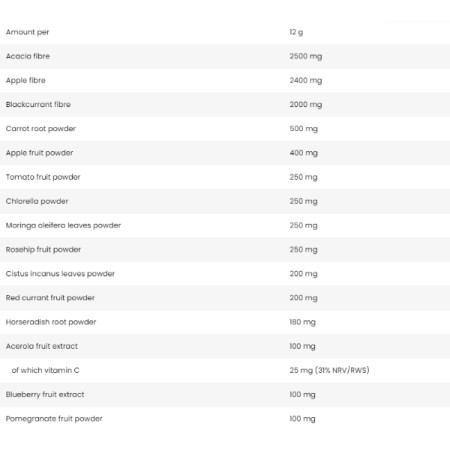450x450 pixels.
Task: Click the 'Amount per' header label
Action: coord(27,32)
